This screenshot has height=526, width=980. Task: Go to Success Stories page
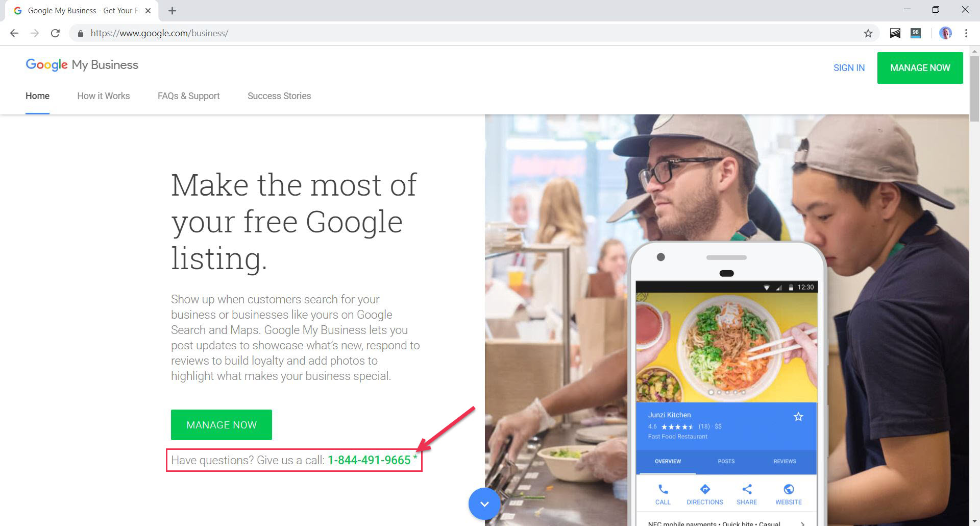pos(279,96)
